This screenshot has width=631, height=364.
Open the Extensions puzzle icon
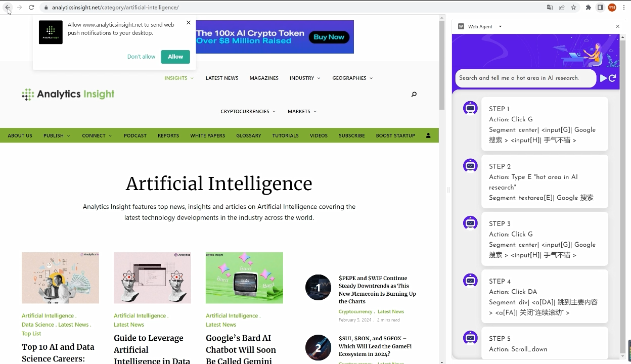click(588, 8)
